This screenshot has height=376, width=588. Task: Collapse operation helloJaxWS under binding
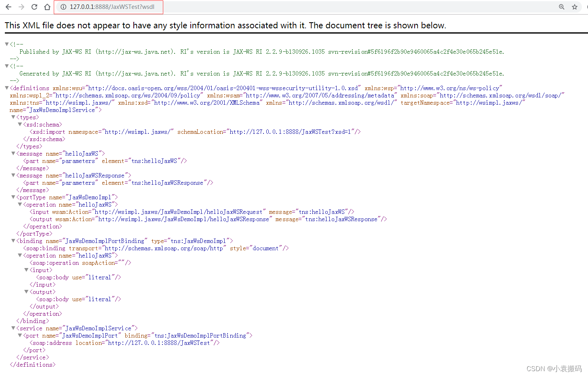[x=20, y=255]
